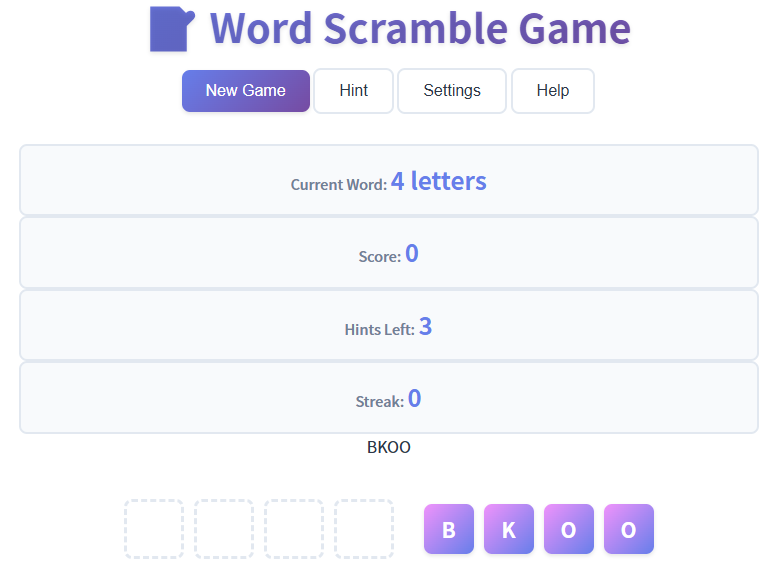The width and height of the screenshot is (783, 588).
Task: Click the second empty answer slot
Action: (x=224, y=529)
